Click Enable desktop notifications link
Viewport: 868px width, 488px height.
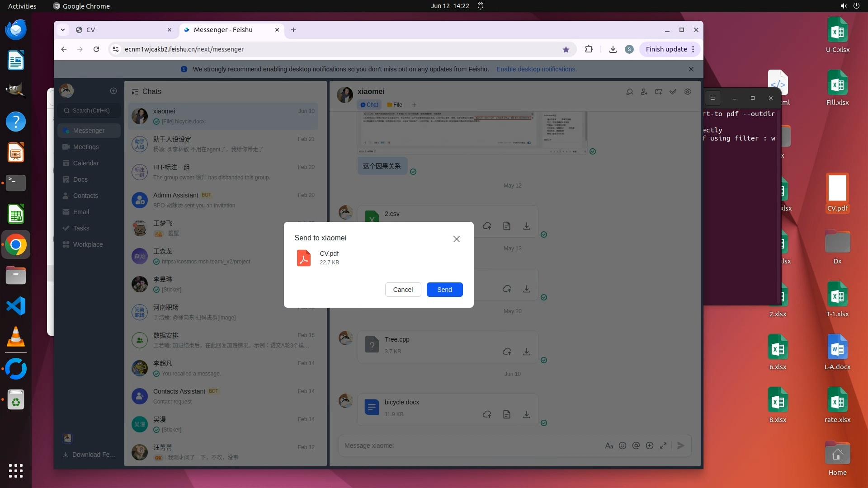pos(536,69)
